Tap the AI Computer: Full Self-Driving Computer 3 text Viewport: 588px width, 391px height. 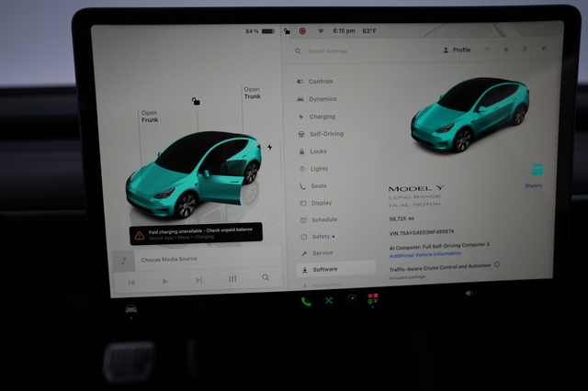439,246
